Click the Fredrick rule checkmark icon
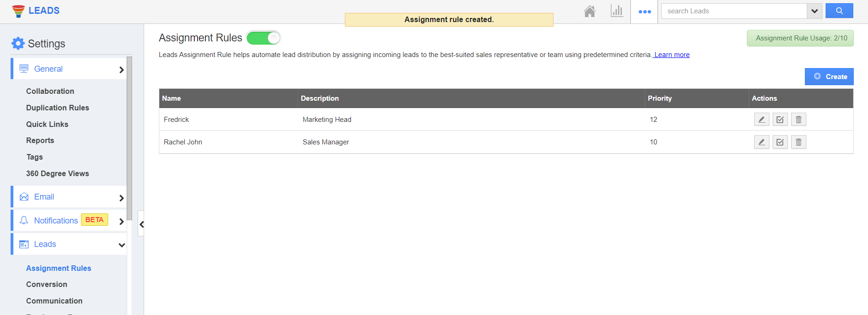The image size is (868, 315). [x=780, y=120]
